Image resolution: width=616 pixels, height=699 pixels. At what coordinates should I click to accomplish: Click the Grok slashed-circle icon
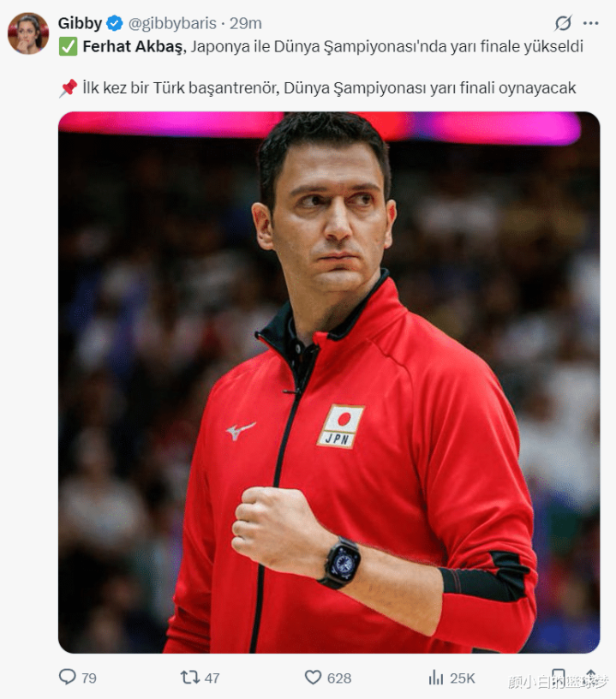(x=563, y=23)
